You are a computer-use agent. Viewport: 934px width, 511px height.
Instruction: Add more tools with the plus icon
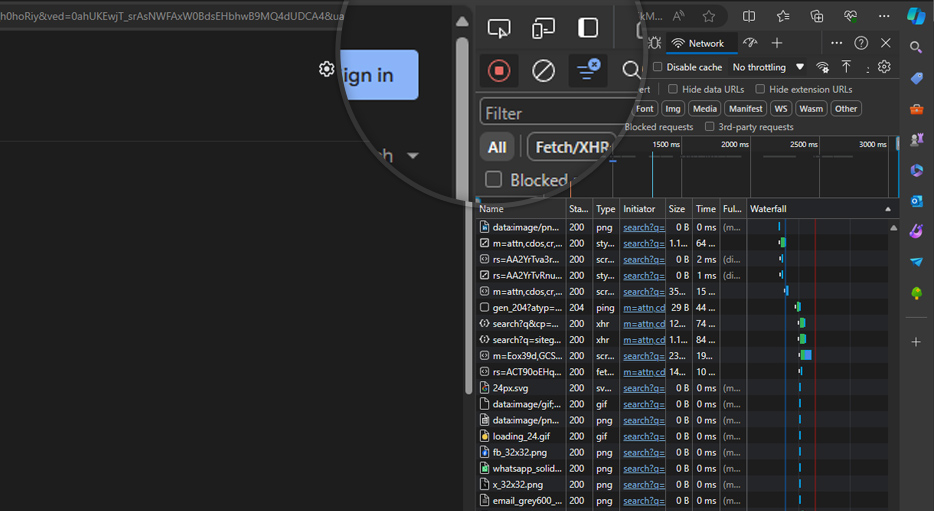pos(777,43)
